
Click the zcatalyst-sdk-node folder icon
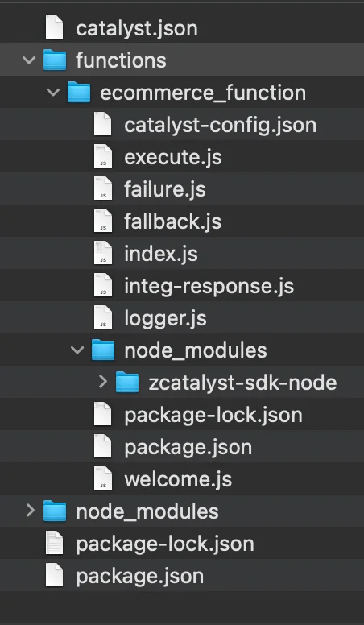(x=127, y=382)
